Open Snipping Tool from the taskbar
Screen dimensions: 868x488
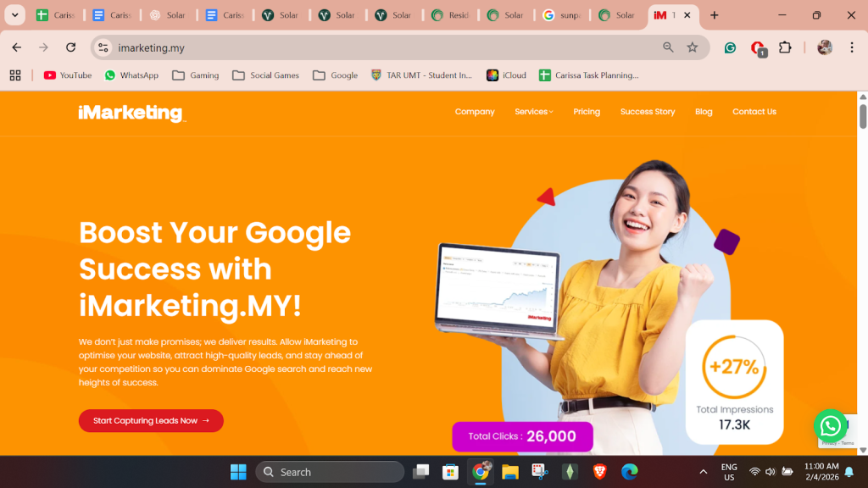540,472
